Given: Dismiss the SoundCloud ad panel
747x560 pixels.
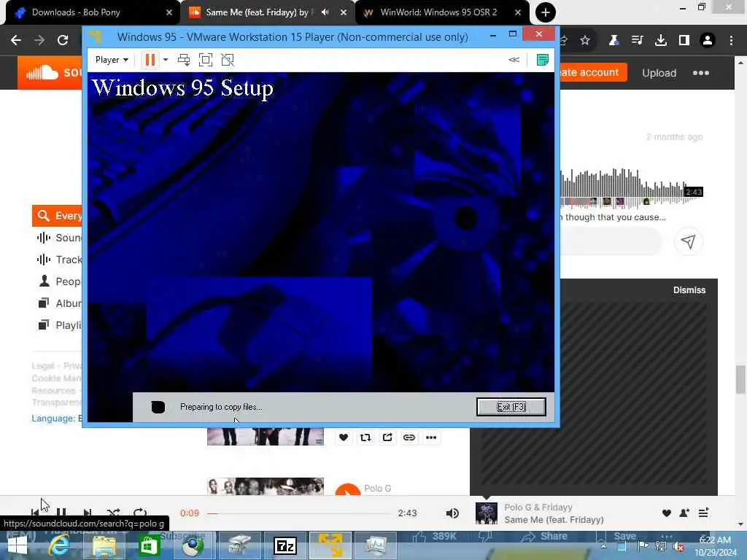Looking at the screenshot, I should pos(689,290).
